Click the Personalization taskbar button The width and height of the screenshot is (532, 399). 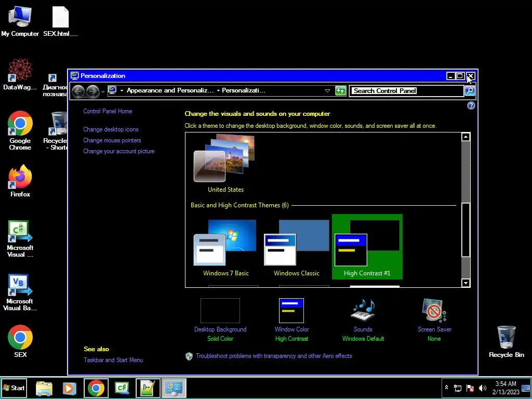pyautogui.click(x=174, y=388)
